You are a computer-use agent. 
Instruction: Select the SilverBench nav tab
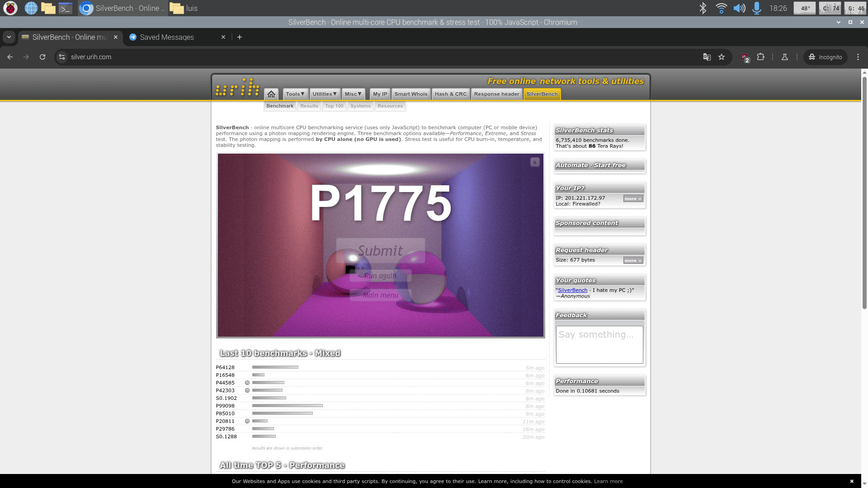point(542,94)
